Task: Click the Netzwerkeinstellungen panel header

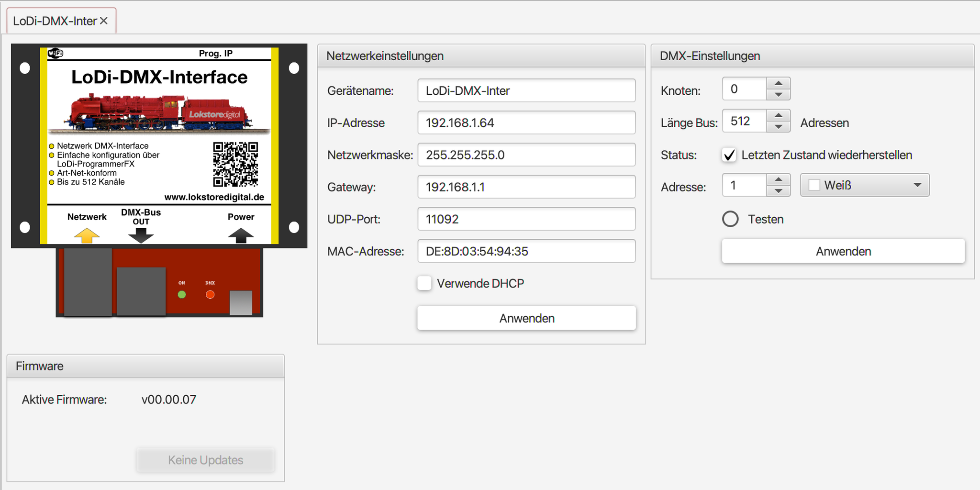Action: click(481, 56)
